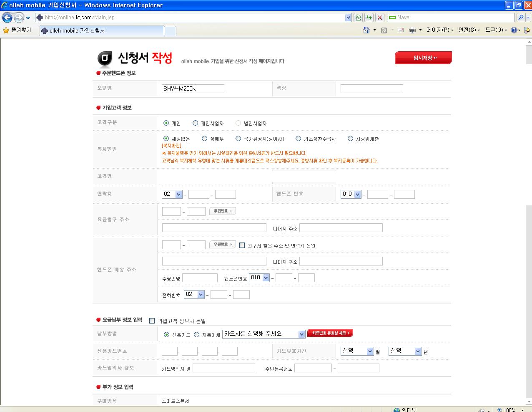
Task: Select the 장애우 radio button
Action: [x=204, y=139]
